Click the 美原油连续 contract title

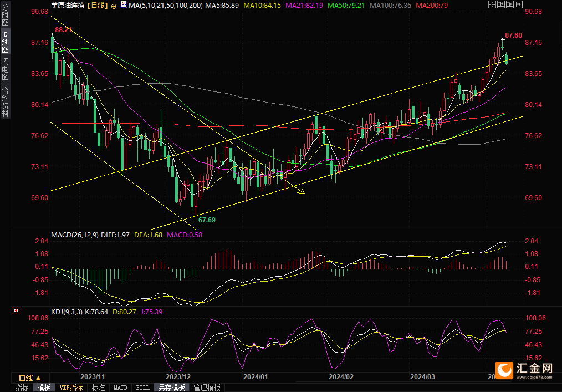[68, 6]
